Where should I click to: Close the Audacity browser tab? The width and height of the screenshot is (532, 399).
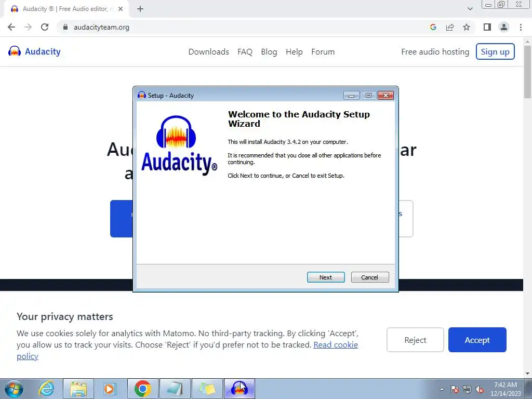121,9
